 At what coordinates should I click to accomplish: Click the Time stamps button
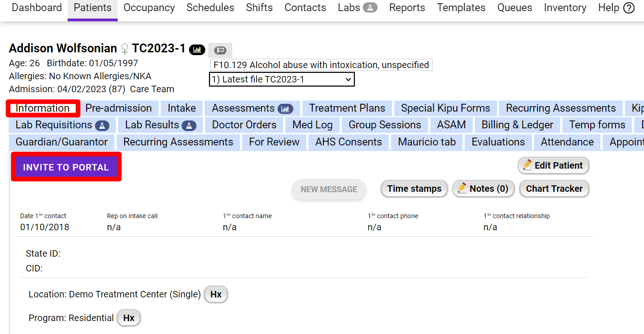point(414,189)
